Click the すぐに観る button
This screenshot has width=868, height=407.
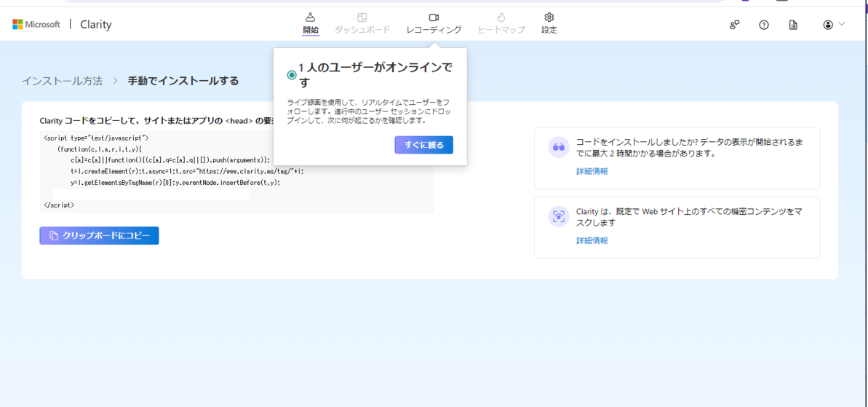[x=424, y=145]
